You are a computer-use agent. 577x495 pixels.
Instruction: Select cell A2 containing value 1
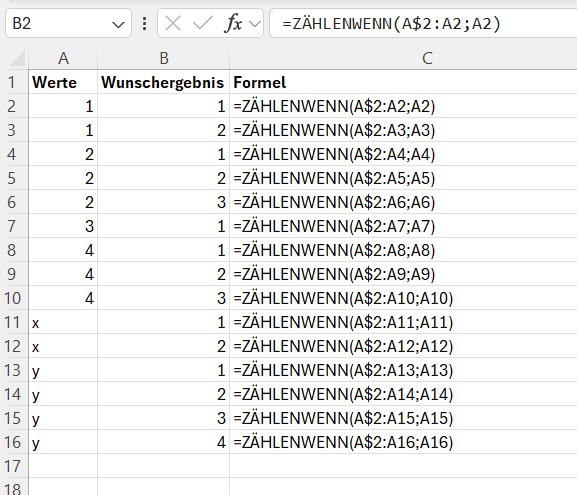pyautogui.click(x=63, y=106)
